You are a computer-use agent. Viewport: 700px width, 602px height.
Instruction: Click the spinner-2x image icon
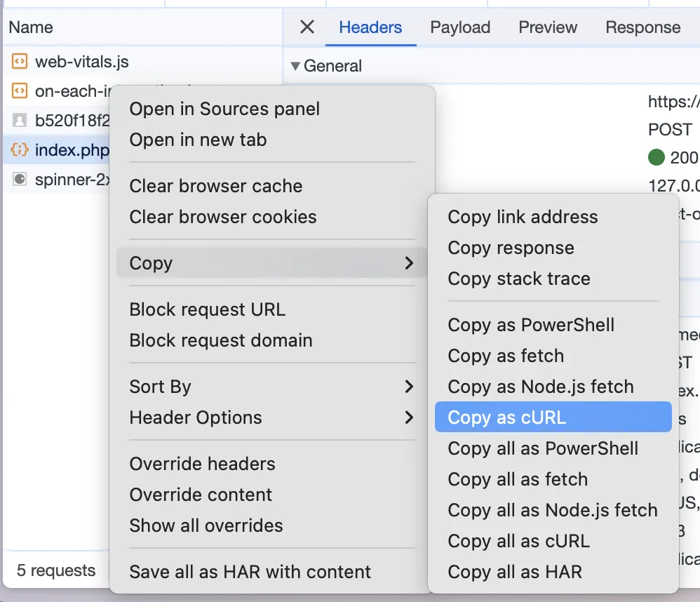pos(20,180)
